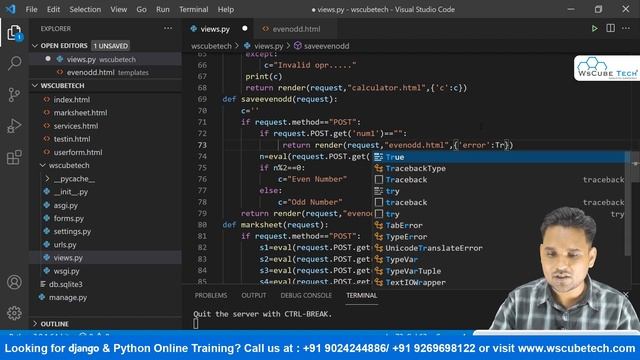
Task: Select the TabError suggestion
Action: point(500,225)
